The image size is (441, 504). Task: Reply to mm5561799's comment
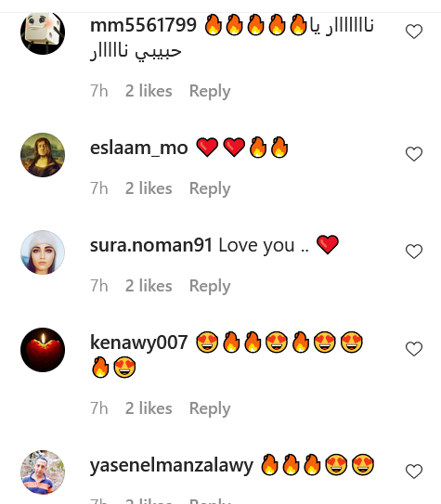click(x=210, y=91)
